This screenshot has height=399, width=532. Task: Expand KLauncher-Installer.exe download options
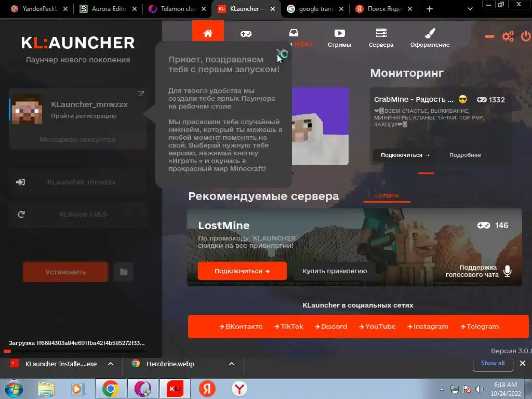[x=111, y=364]
